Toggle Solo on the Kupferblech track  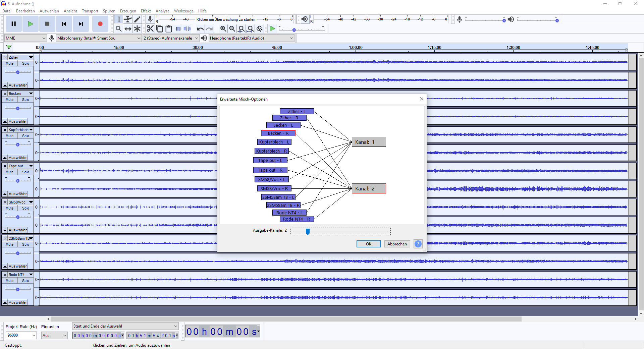click(25, 136)
